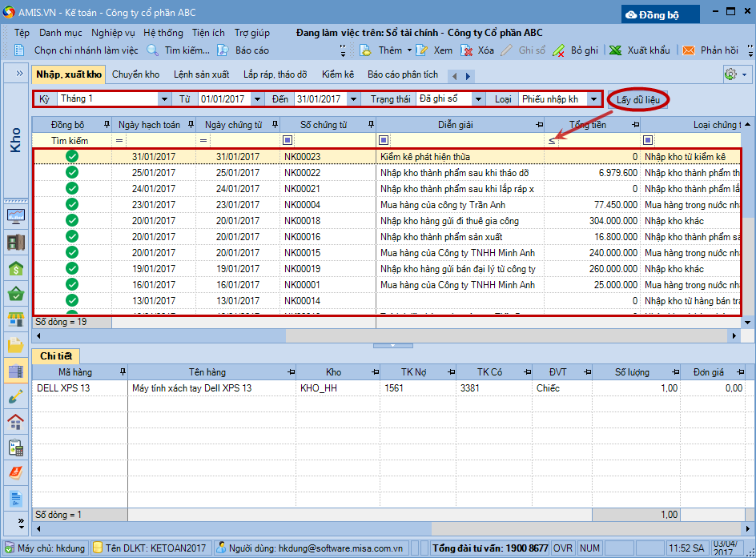Viewport: 756px width, 558px height.
Task: Click the Bỏ ghi unpost icon
Action: click(558, 50)
